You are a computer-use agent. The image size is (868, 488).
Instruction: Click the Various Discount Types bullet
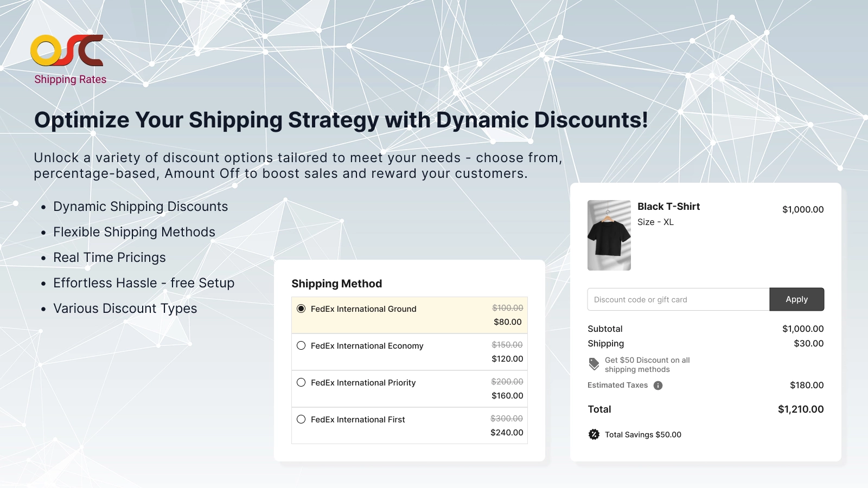125,309
